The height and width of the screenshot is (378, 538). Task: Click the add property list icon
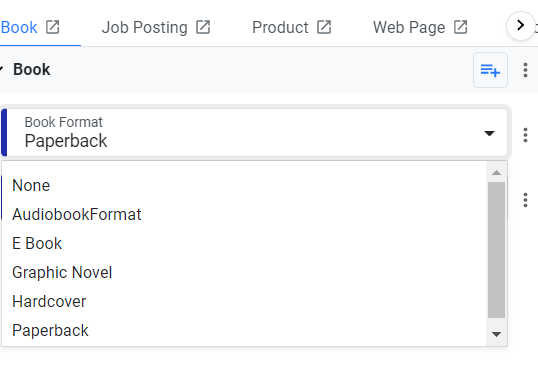click(490, 70)
